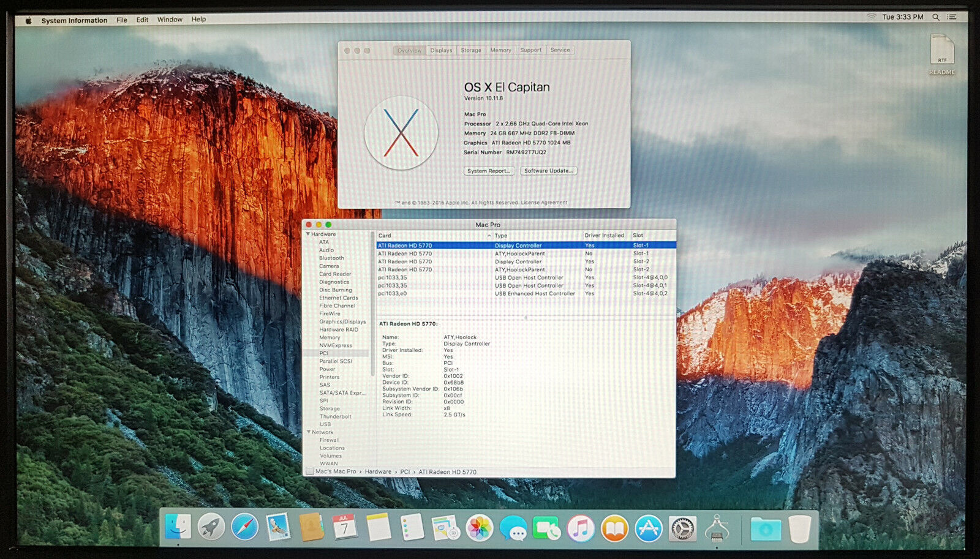Screen dimensions: 980x559
Task: Open Spotlight search magnifier icon
Action: (936, 17)
